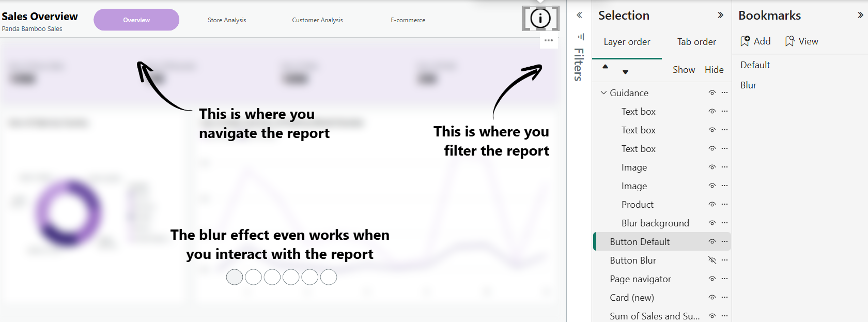This screenshot has width=868, height=322.
Task: Click the first circle under the blur text
Action: pyautogui.click(x=235, y=277)
